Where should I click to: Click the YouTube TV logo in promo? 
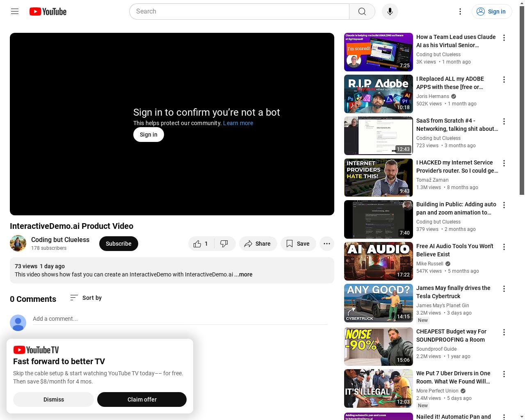36,350
